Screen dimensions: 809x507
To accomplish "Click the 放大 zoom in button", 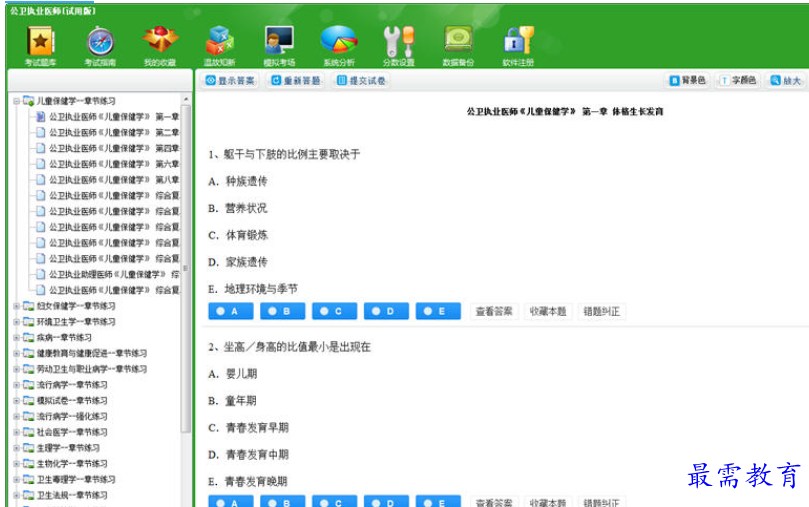I will click(x=785, y=80).
